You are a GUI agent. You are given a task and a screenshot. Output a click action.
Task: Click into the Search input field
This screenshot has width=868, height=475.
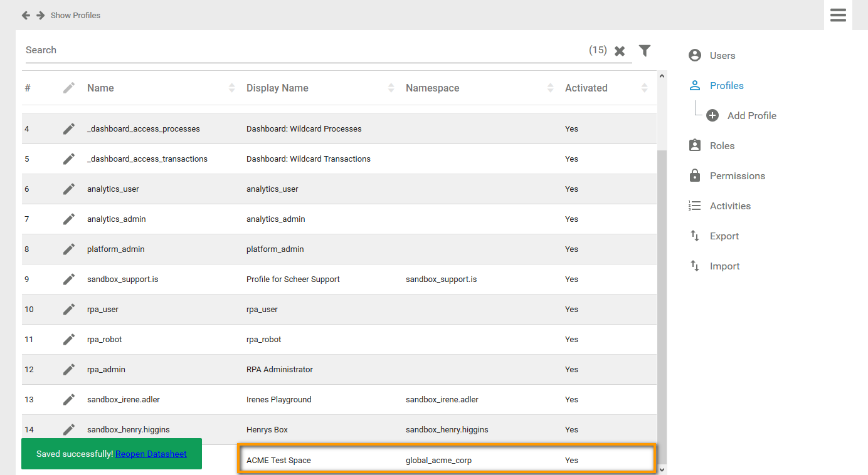pos(301,50)
